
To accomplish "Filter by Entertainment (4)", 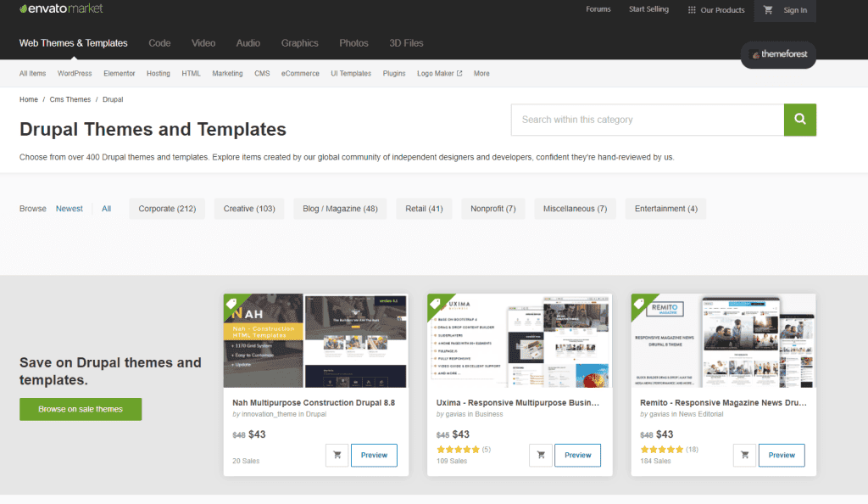I will [x=666, y=209].
